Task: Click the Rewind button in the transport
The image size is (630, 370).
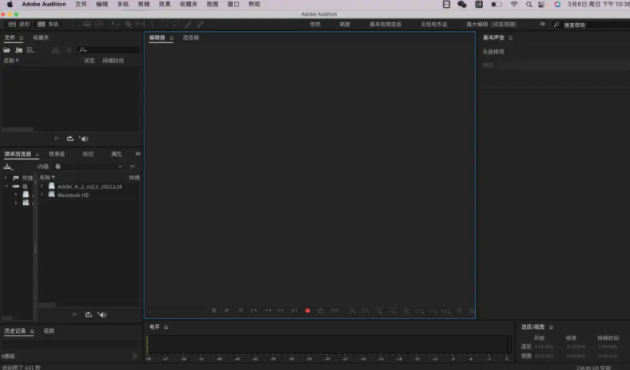Action: [268, 311]
